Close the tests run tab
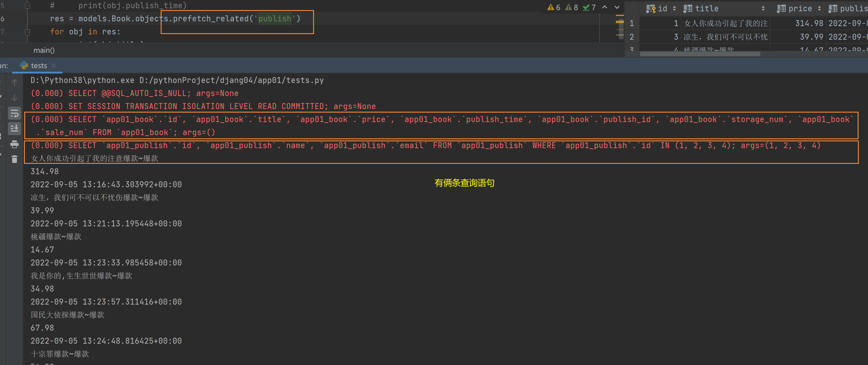868x365 pixels. coord(54,66)
